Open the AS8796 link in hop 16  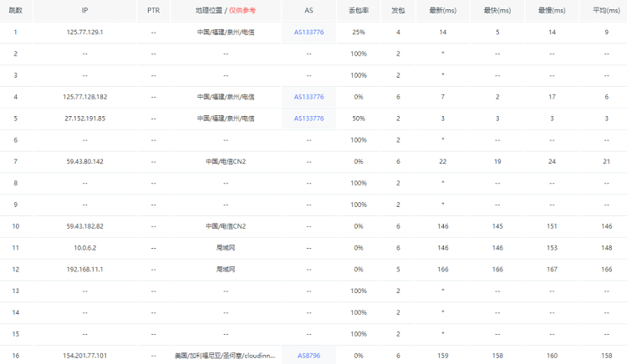pyautogui.click(x=308, y=356)
